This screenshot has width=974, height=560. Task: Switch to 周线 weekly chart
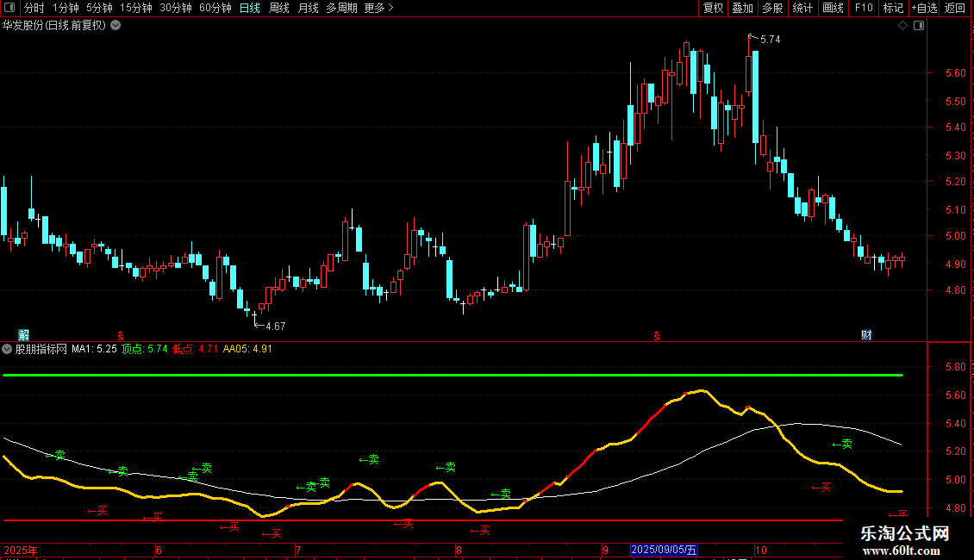279,8
